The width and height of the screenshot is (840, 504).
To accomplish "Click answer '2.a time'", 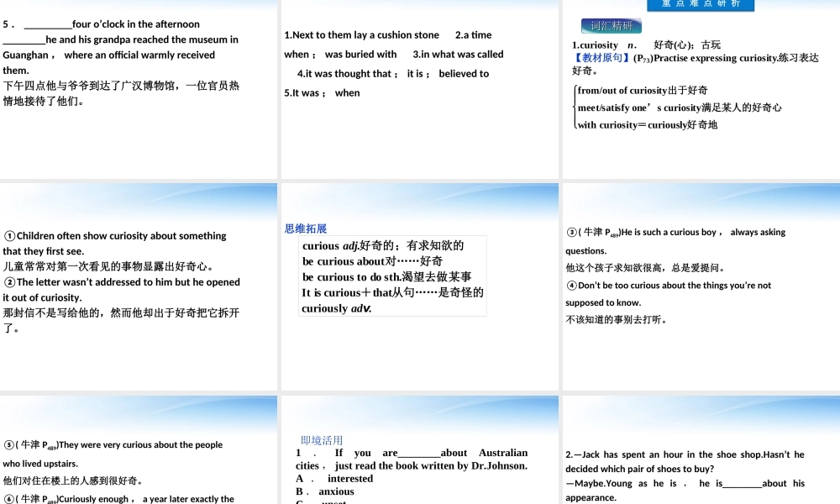I will tap(474, 34).
